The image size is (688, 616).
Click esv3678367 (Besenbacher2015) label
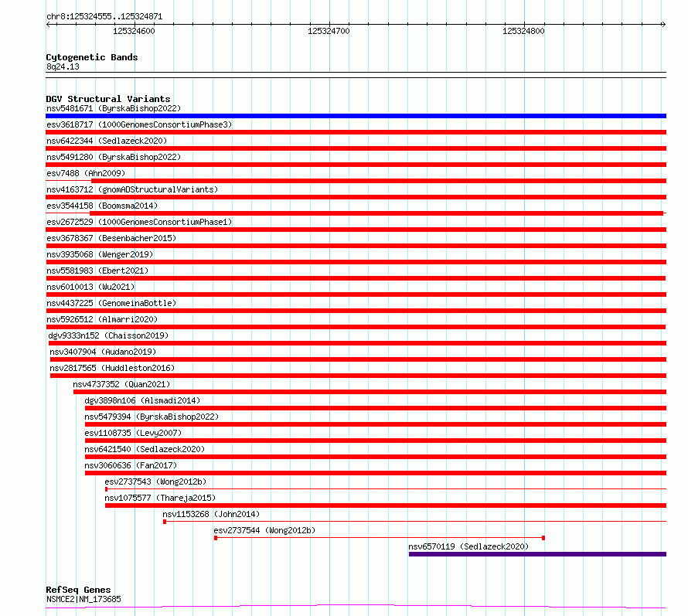click(x=111, y=238)
